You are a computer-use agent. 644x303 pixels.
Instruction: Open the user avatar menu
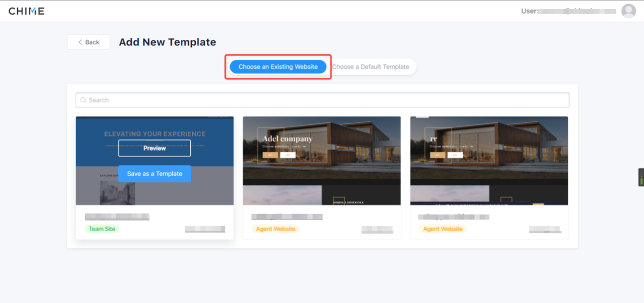click(628, 11)
